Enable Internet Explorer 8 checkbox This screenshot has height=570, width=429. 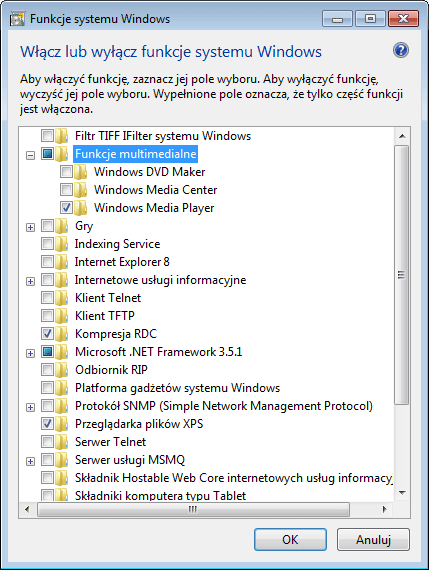click(x=47, y=261)
